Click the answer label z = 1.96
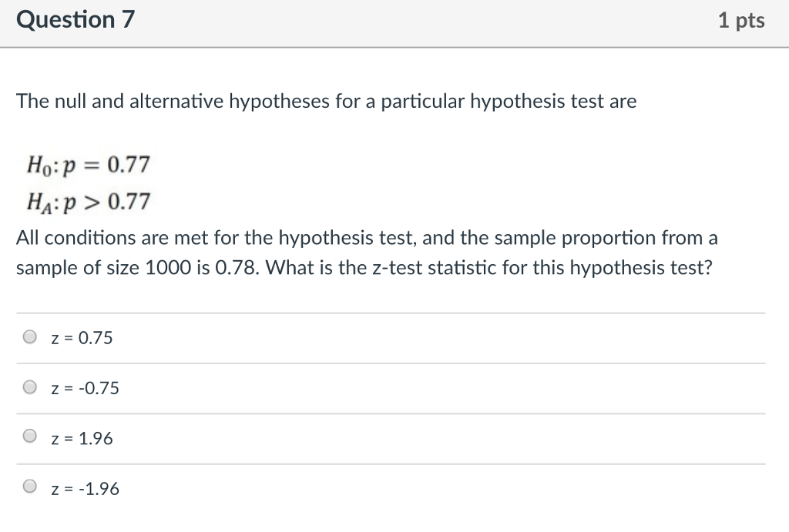The width and height of the screenshot is (789, 532). click(x=82, y=437)
